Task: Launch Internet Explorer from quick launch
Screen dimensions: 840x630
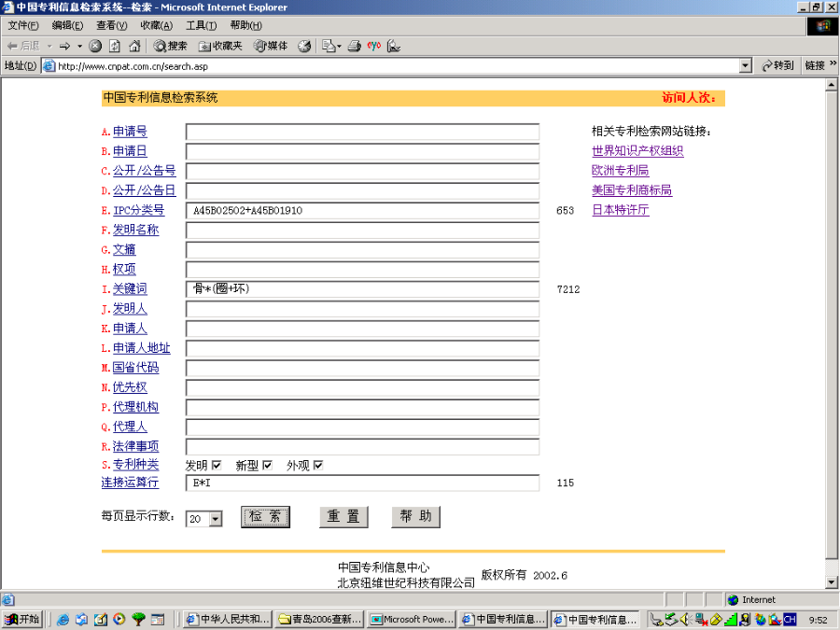Action: pyautogui.click(x=63, y=620)
